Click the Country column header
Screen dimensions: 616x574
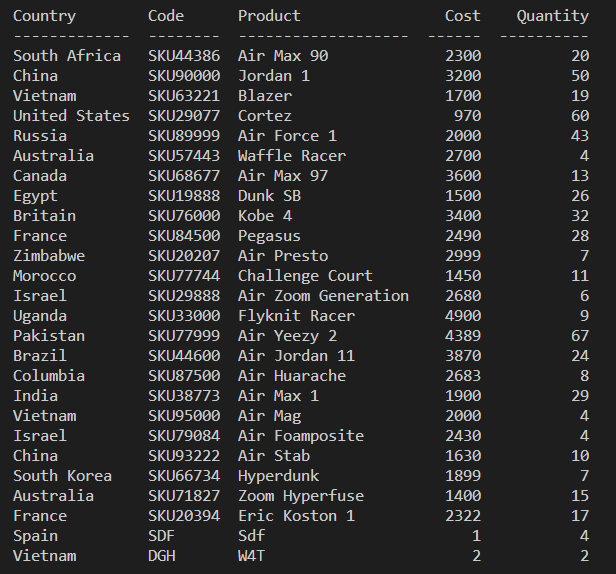tap(44, 17)
